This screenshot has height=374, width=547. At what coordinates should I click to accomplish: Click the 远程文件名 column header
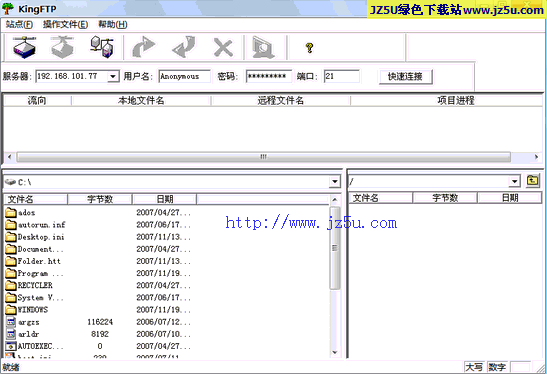[x=281, y=100]
